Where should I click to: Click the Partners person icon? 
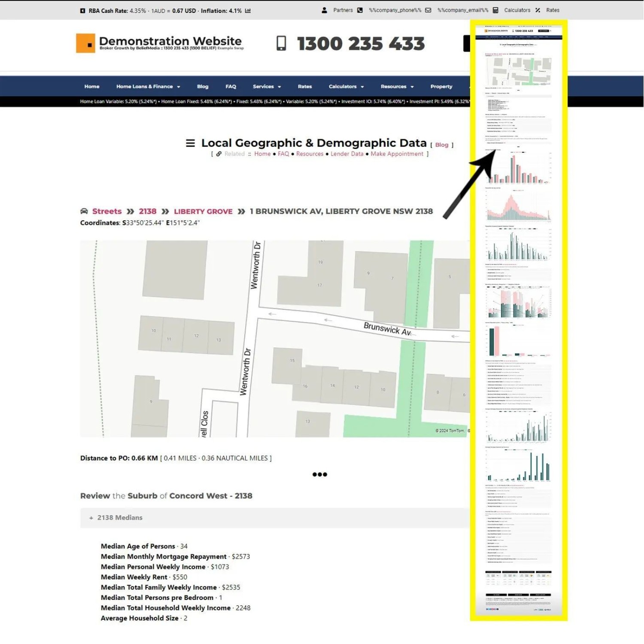point(324,10)
